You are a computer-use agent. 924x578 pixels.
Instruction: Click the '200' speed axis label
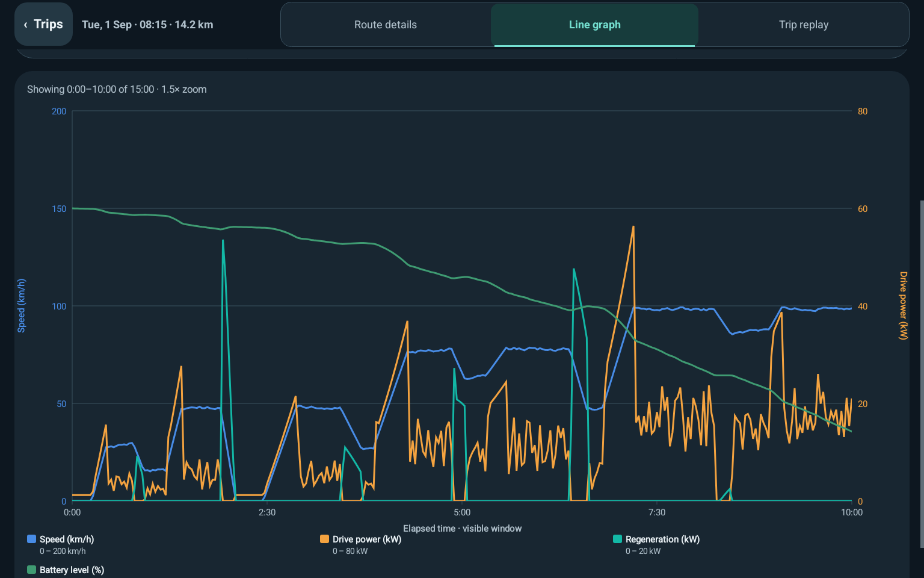(59, 111)
